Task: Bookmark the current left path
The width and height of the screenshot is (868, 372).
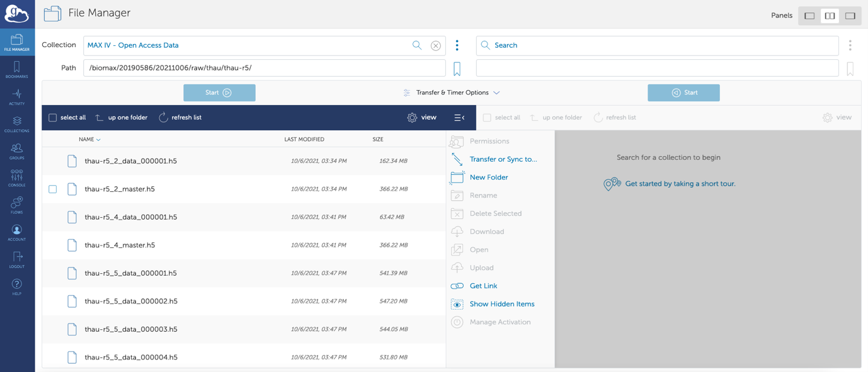Action: 457,68
